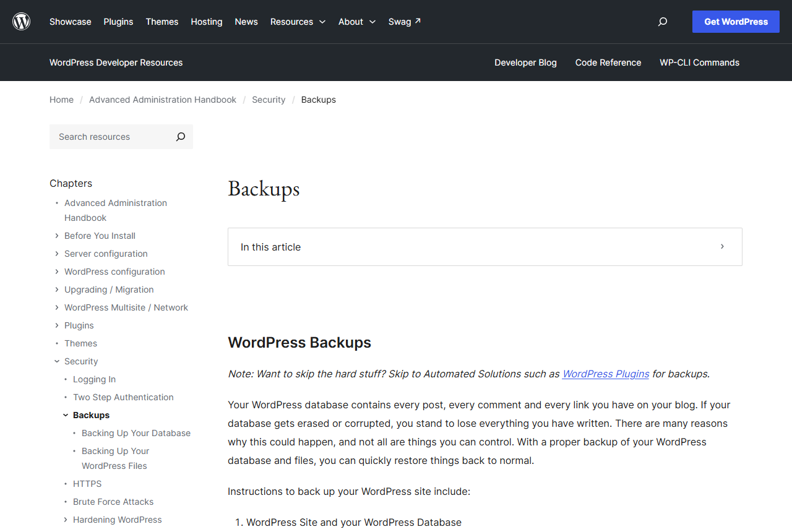792x532 pixels.
Task: Open the Server configuration chapter link
Action: coord(106,254)
